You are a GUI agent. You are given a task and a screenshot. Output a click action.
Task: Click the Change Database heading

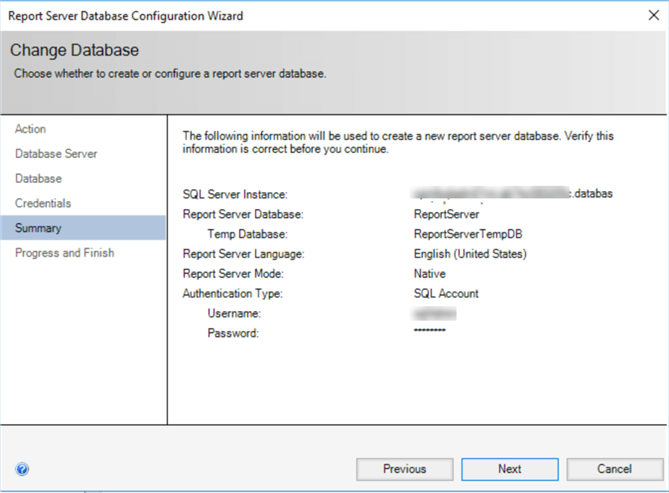click(74, 50)
